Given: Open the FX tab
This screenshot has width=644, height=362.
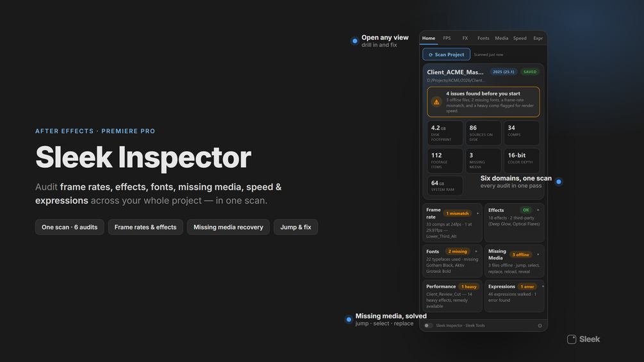Looking at the screenshot, I should (465, 38).
